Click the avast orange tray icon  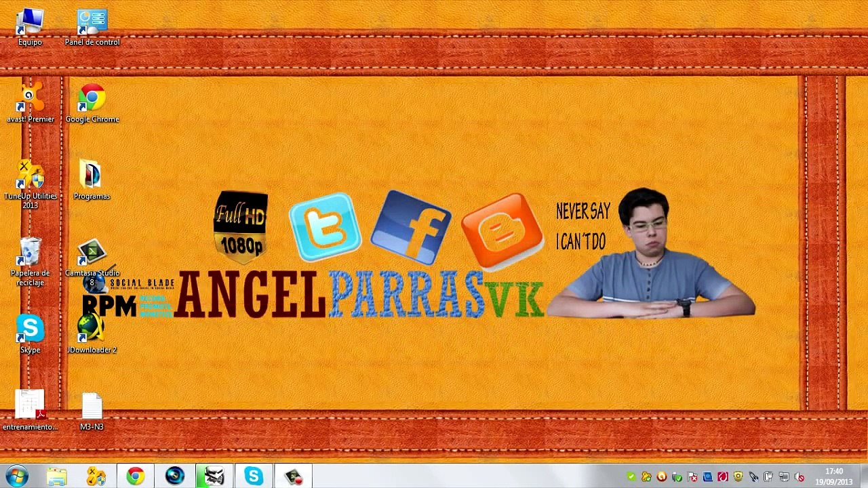click(x=662, y=476)
